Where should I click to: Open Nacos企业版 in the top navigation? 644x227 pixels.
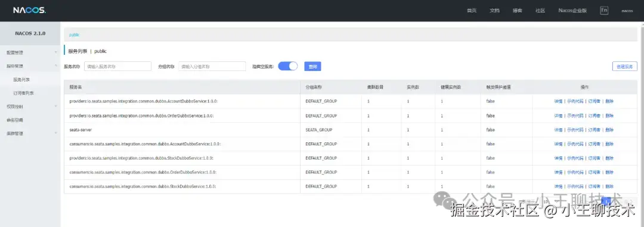pos(572,11)
